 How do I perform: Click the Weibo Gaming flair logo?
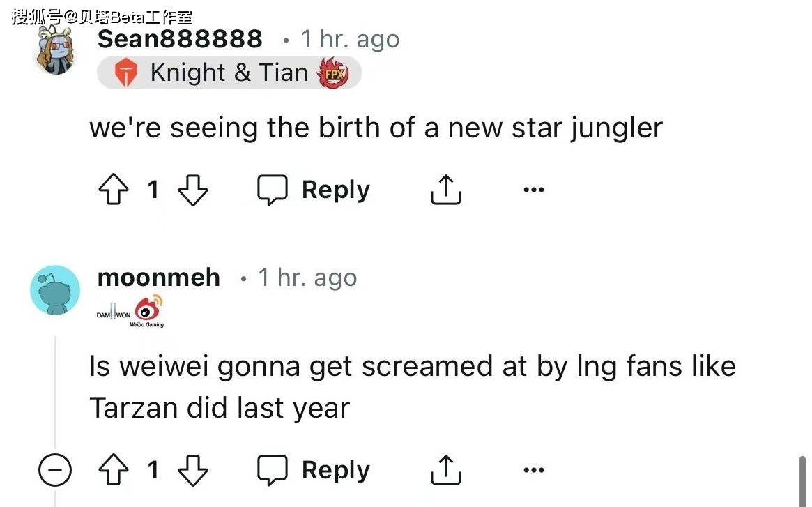coord(147,311)
